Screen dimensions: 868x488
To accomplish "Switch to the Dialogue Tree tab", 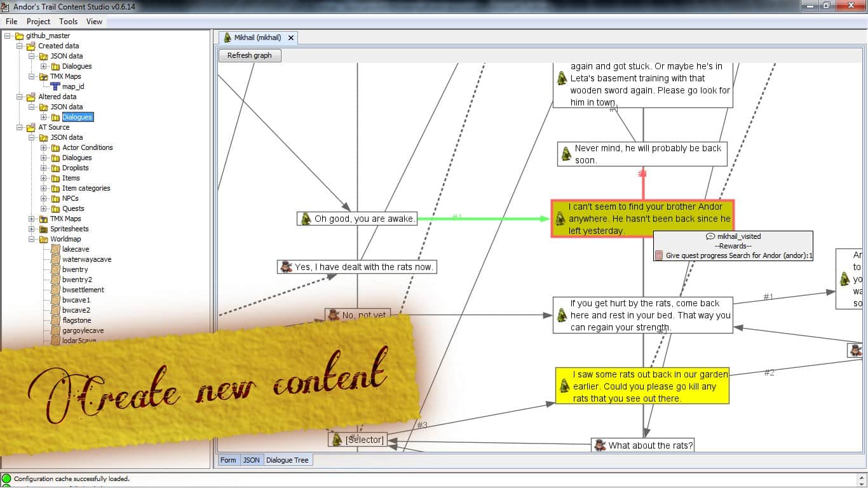I will coord(287,460).
